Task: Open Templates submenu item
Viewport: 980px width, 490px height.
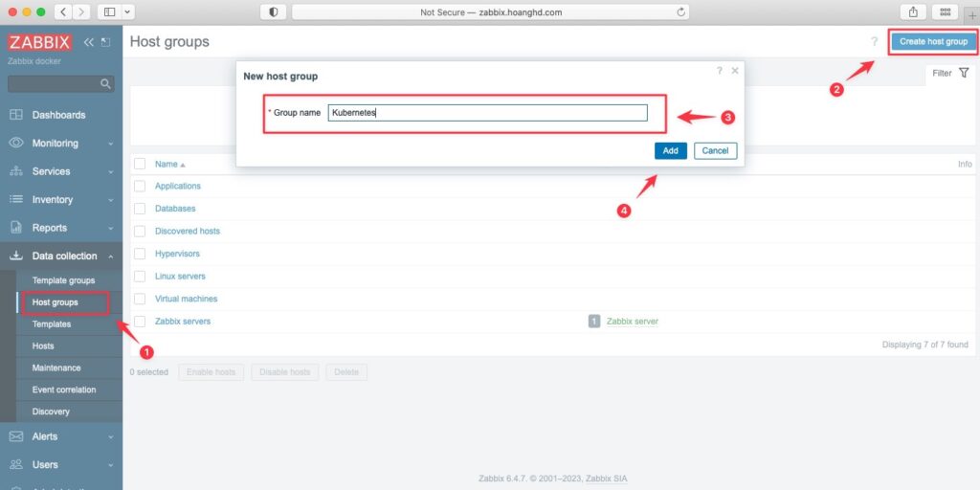Action: coord(52,324)
